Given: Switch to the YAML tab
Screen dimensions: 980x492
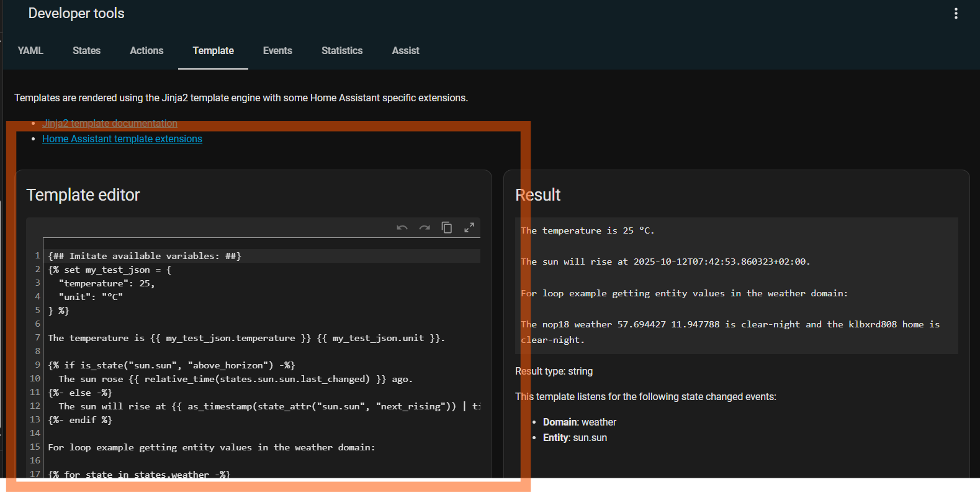Looking at the screenshot, I should [30, 51].
